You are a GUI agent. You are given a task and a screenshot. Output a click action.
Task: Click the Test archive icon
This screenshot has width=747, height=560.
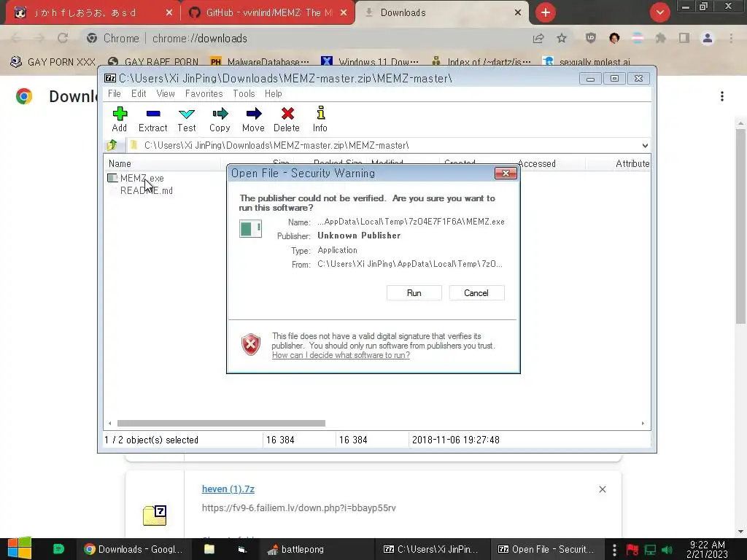click(x=187, y=119)
